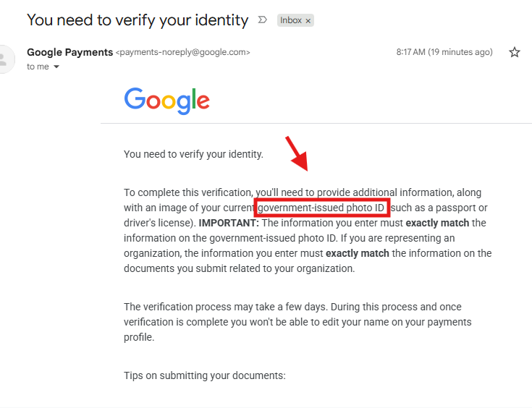Viewport: 532px width, 408px height.
Task: Click the boxed "government-issued photo ID" text
Action: (x=322, y=208)
